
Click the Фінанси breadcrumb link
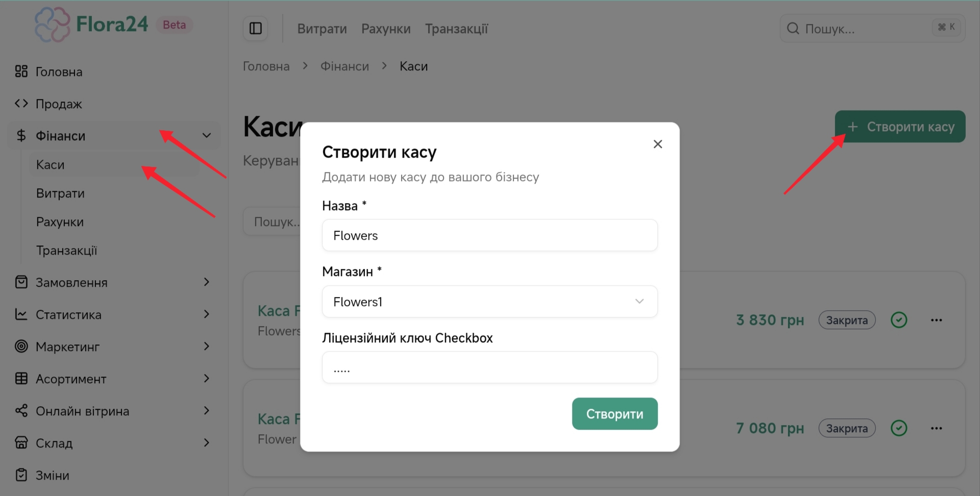pyautogui.click(x=345, y=66)
